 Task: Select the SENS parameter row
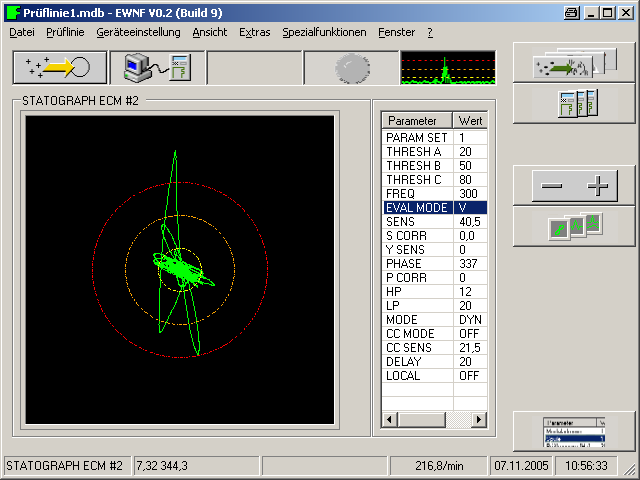point(435,222)
